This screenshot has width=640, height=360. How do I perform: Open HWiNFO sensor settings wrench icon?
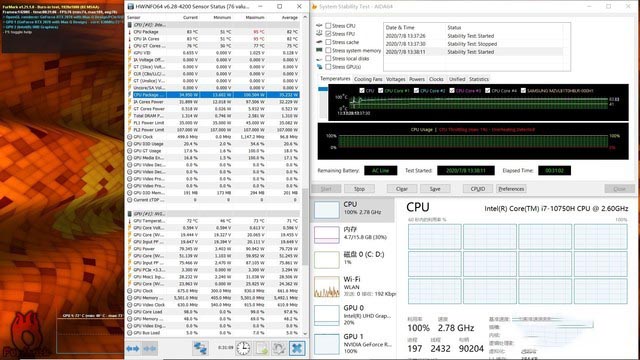[279, 348]
